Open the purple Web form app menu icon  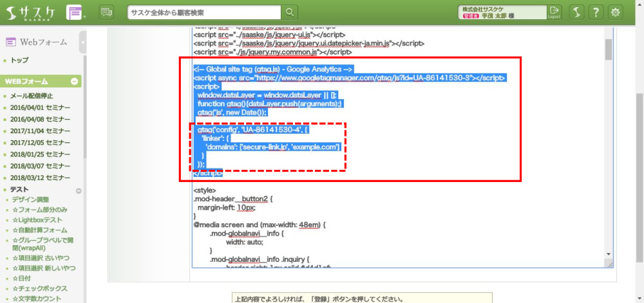(x=75, y=13)
